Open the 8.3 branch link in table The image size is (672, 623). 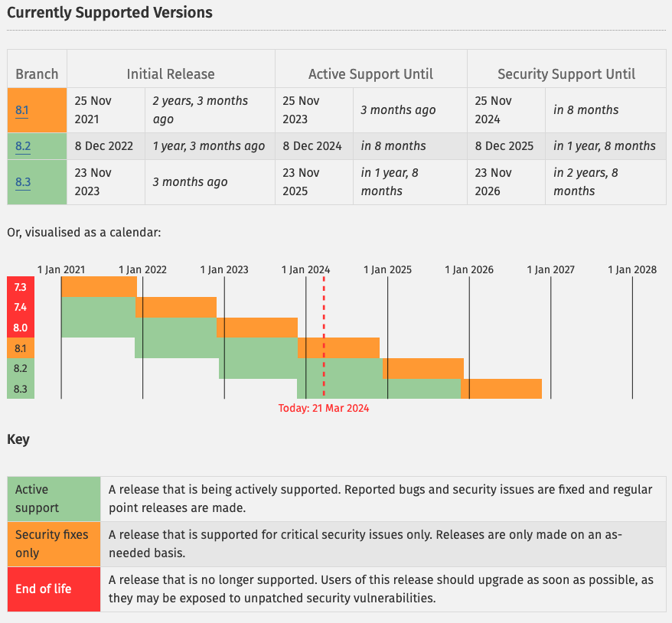[x=22, y=182]
